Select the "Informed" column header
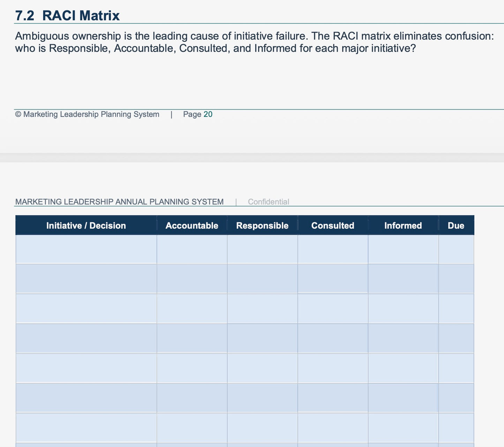504x447 pixels. click(x=403, y=226)
